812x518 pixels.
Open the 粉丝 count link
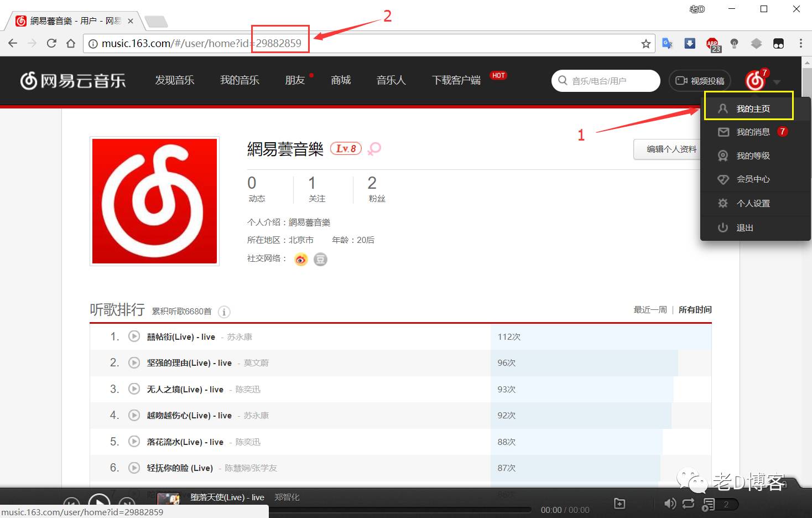(377, 189)
